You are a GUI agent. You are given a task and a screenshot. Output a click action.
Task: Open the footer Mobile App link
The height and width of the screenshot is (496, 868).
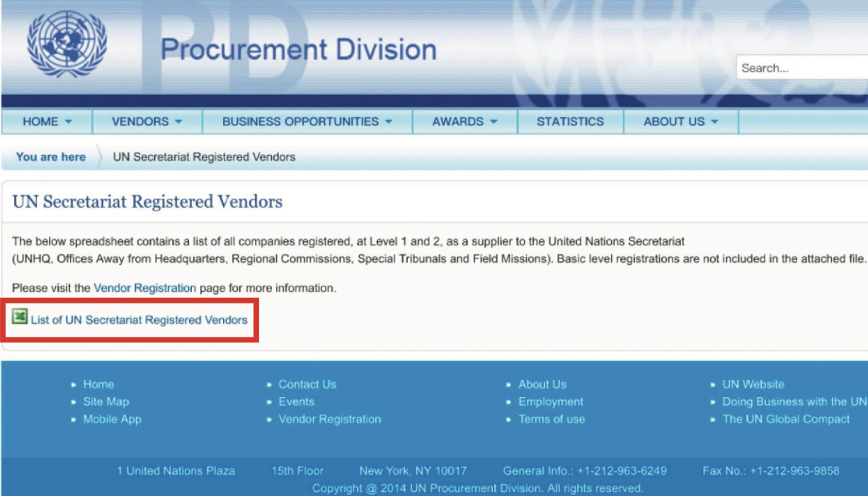coord(113,419)
